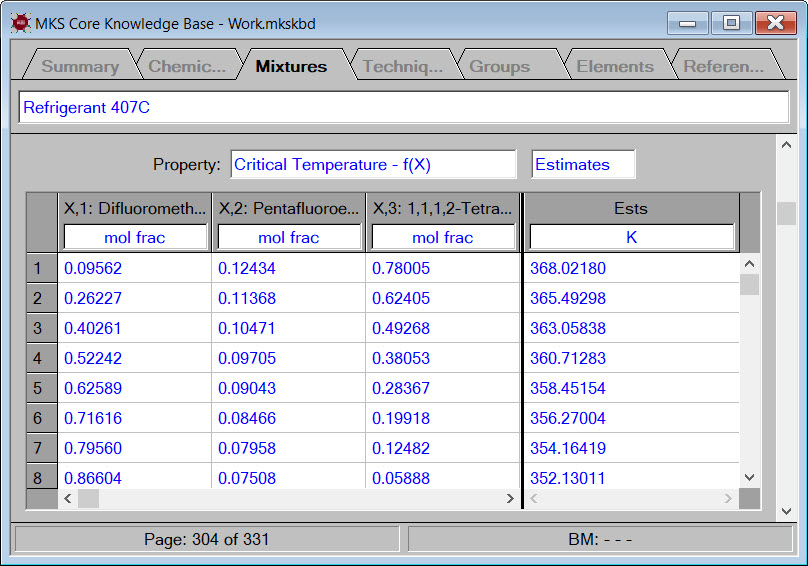Change the K unit for Ests column
Screen dimensions: 808x566
click(x=631, y=238)
